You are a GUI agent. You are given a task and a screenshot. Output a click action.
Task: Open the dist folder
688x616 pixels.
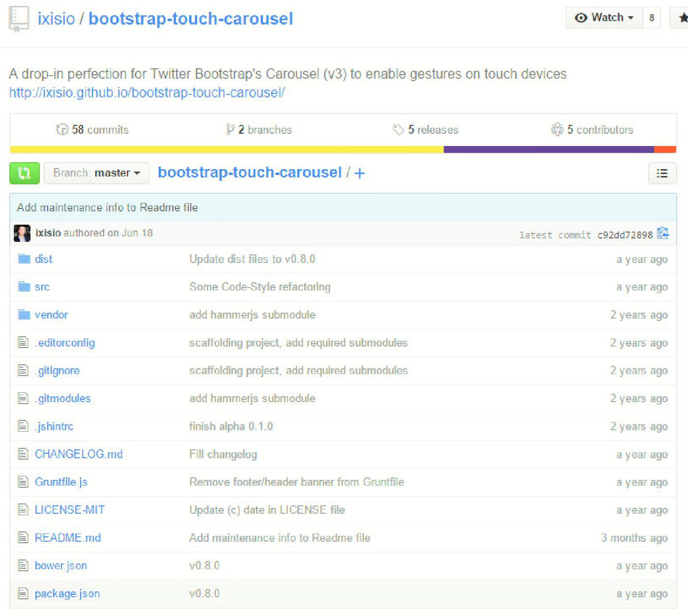[x=43, y=259]
